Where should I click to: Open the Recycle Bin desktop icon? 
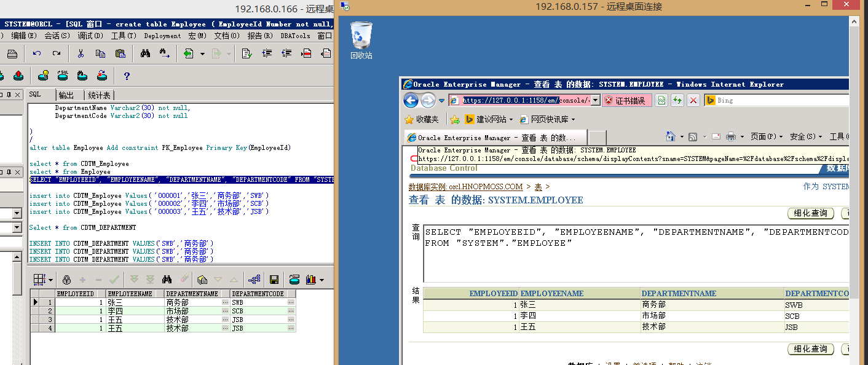pyautogui.click(x=361, y=41)
